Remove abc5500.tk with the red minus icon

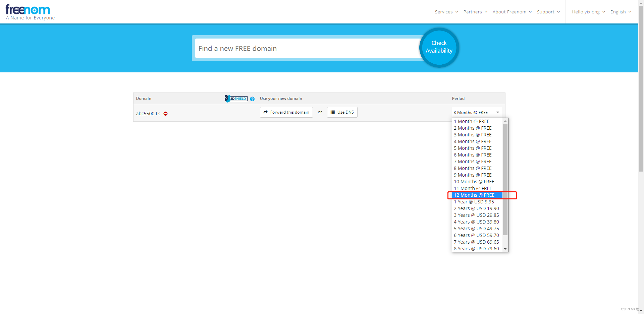165,114
